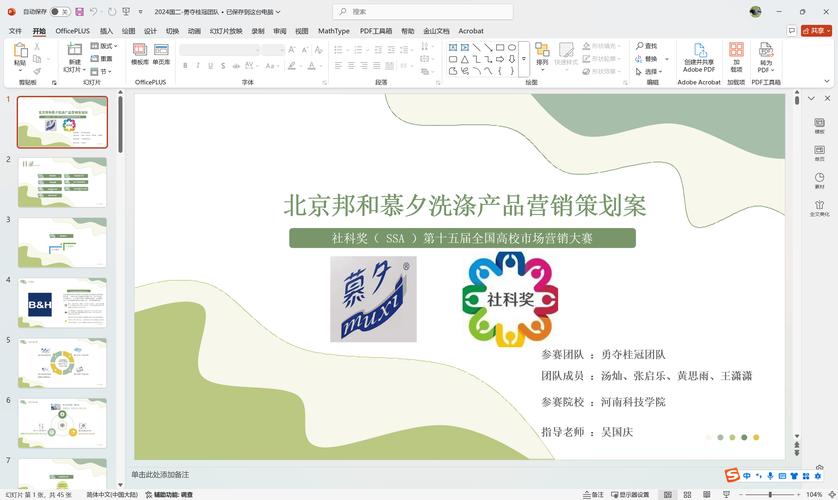Image resolution: width=838 pixels, height=500 pixels.
Task: Open the File (文件) menu
Action: tap(15, 31)
